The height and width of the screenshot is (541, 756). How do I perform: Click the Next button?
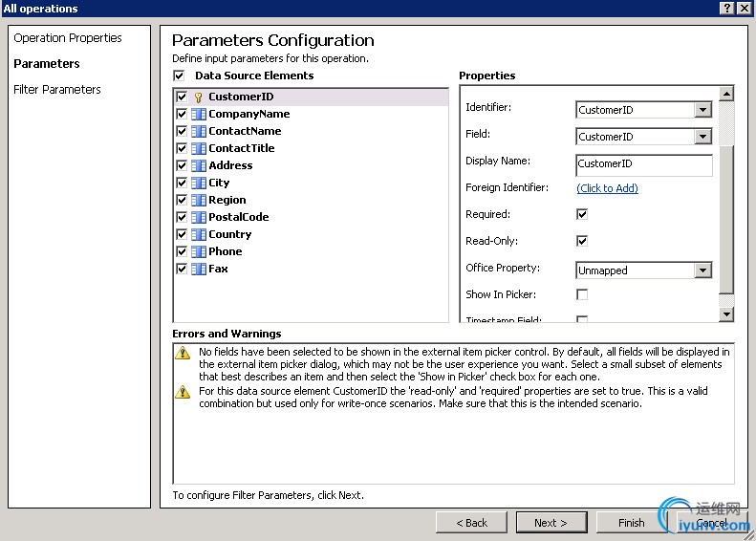(551, 523)
